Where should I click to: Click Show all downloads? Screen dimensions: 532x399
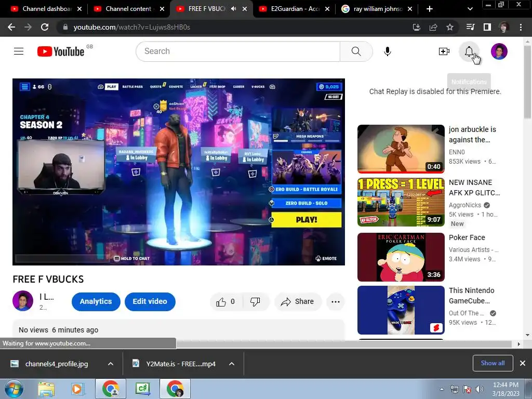point(493,363)
